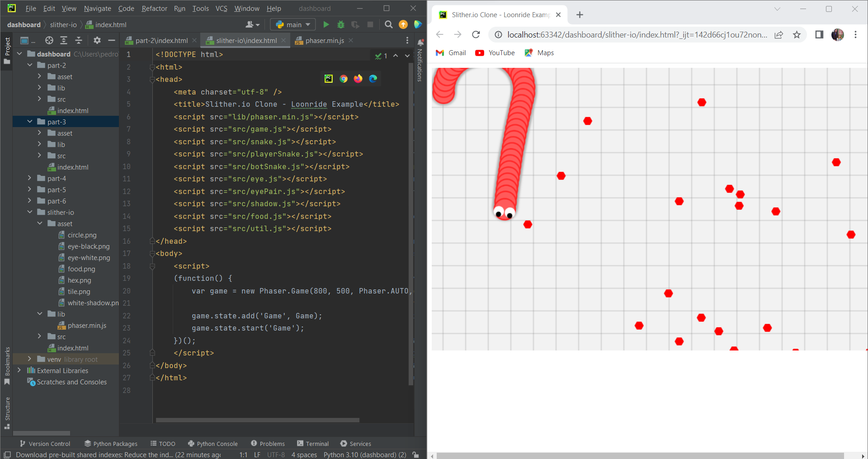The image size is (868, 459).
Task: Toggle the Bookmarks tool window
Action: click(x=7, y=362)
